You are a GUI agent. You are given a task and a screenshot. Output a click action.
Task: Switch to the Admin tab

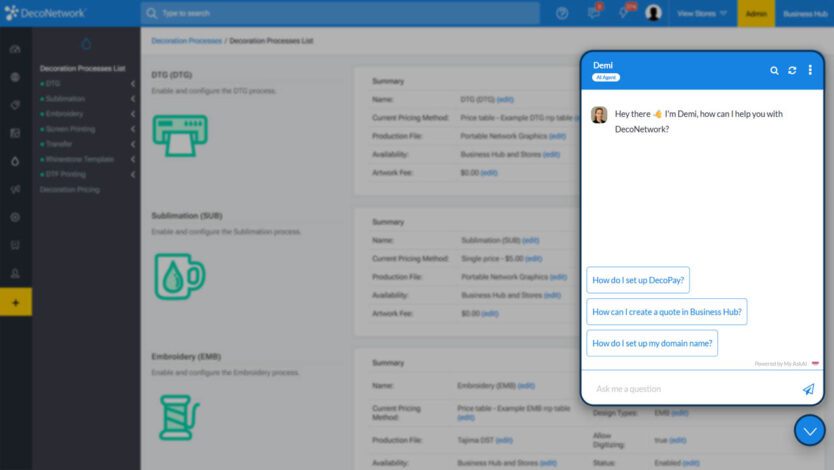coord(756,13)
